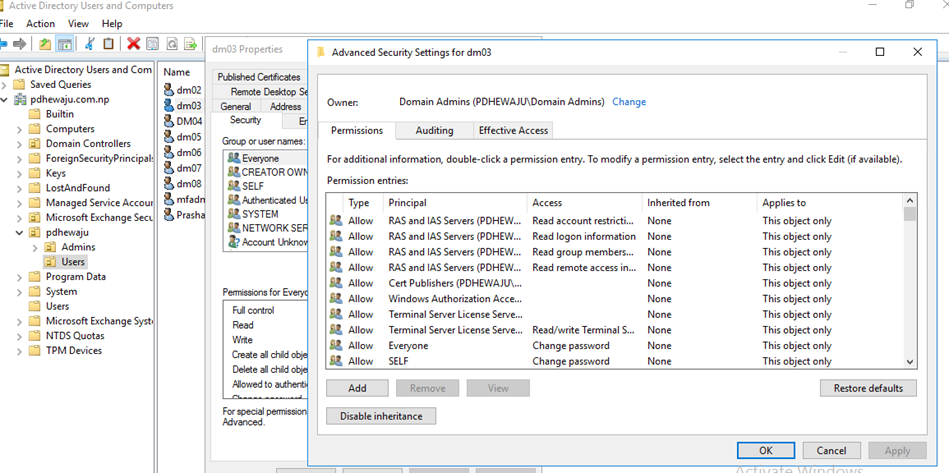The width and height of the screenshot is (949, 473).
Task: Click the TPM Devices folder icon
Action: 35,350
